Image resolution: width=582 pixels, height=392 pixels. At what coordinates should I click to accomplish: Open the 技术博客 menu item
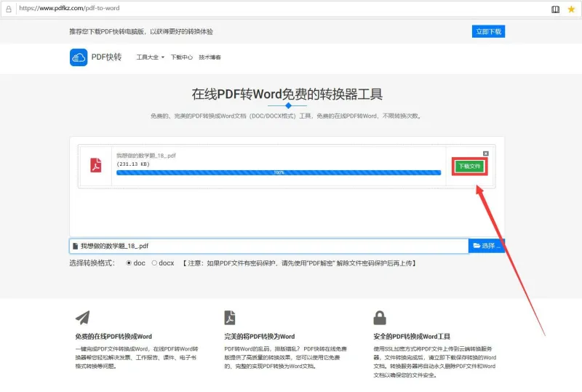click(x=210, y=57)
